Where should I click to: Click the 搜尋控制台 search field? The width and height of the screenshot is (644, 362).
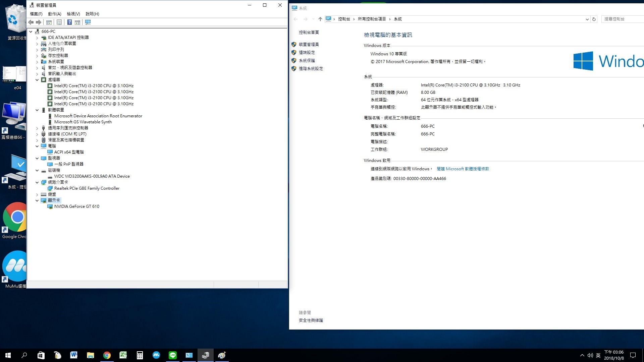pos(623,19)
